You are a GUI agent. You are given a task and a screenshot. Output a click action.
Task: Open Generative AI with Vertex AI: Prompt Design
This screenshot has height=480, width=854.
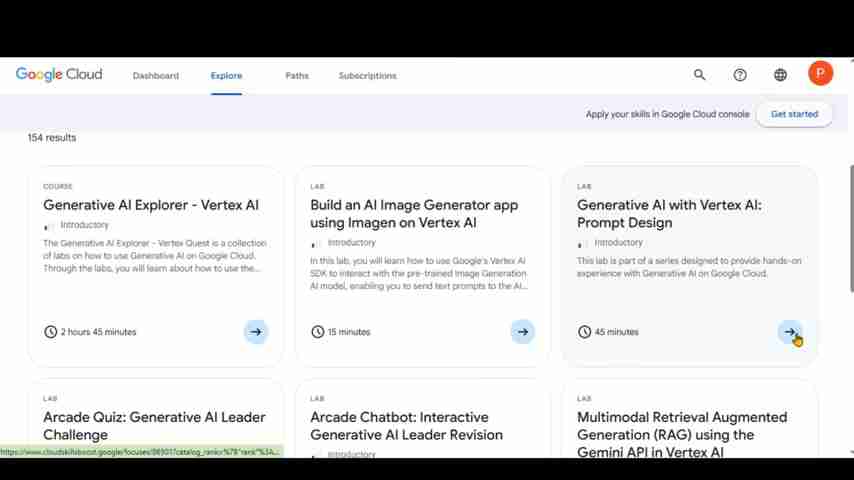click(669, 214)
